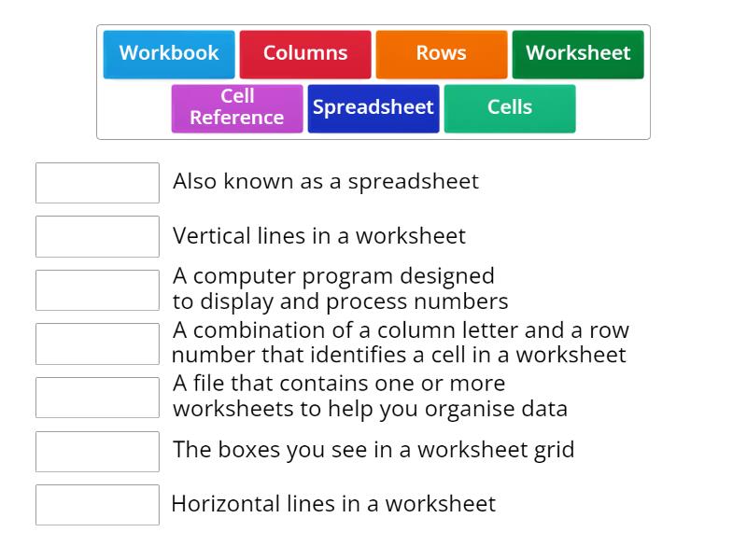Click answer box next to 'A computer program designed'
Screen dimensions: 747x560
[x=97, y=290]
